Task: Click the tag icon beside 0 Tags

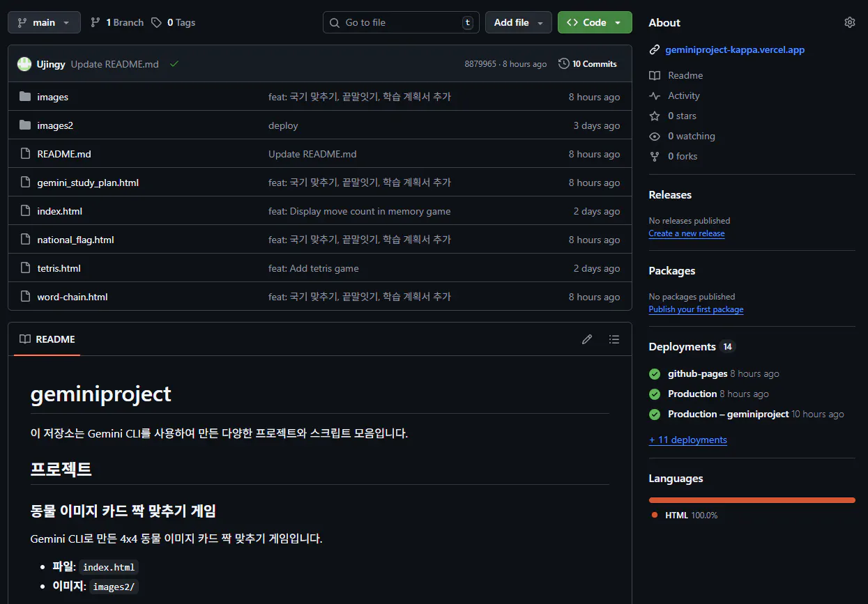Action: tap(157, 22)
